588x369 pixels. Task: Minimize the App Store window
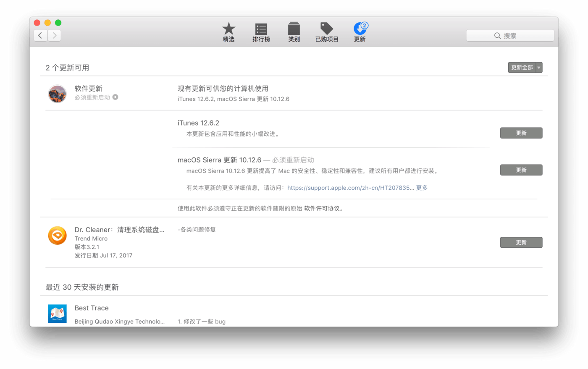pos(47,23)
